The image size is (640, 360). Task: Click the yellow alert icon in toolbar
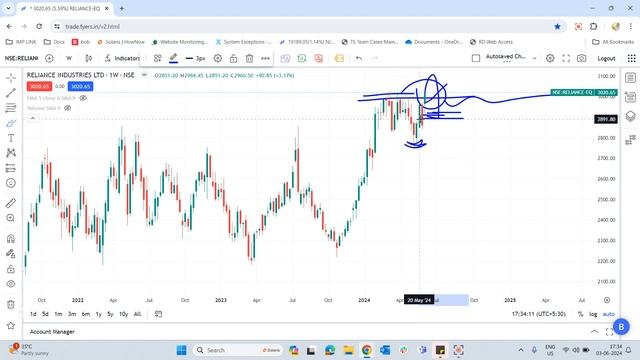339,58
